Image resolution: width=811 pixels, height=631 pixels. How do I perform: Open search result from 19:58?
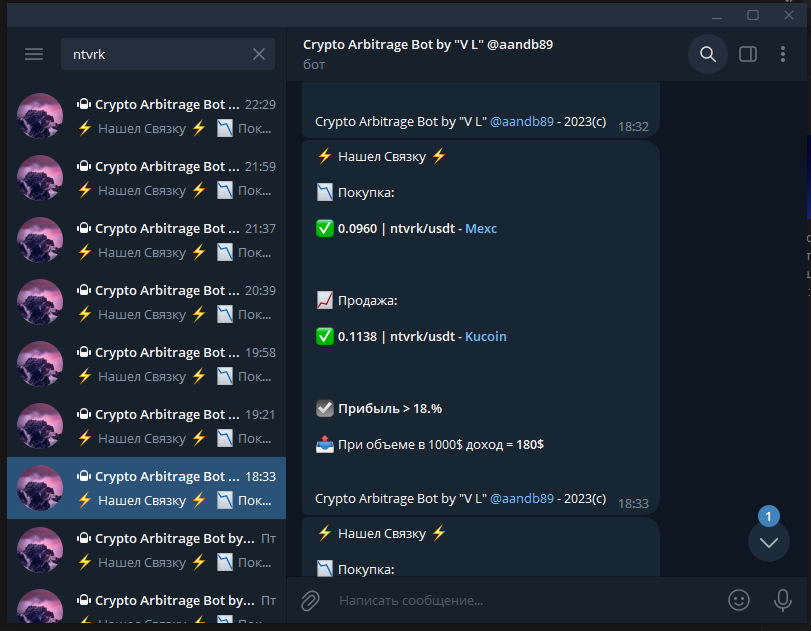click(x=146, y=364)
